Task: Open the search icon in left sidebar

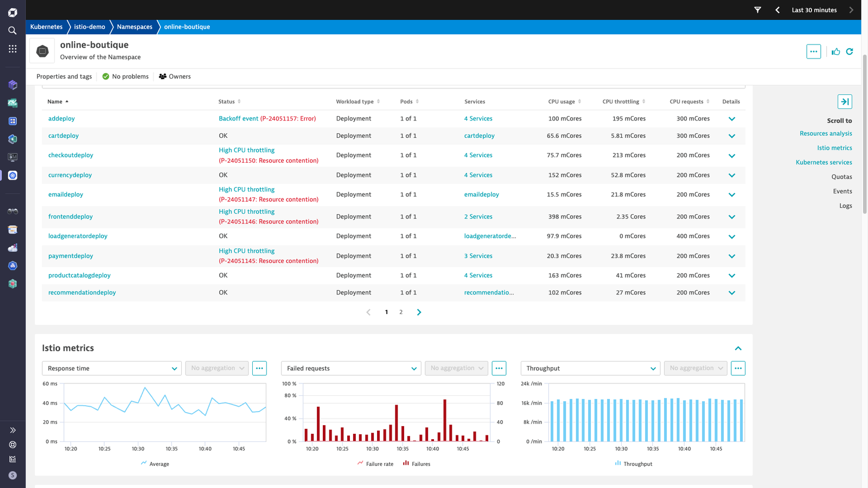Action: (12, 30)
